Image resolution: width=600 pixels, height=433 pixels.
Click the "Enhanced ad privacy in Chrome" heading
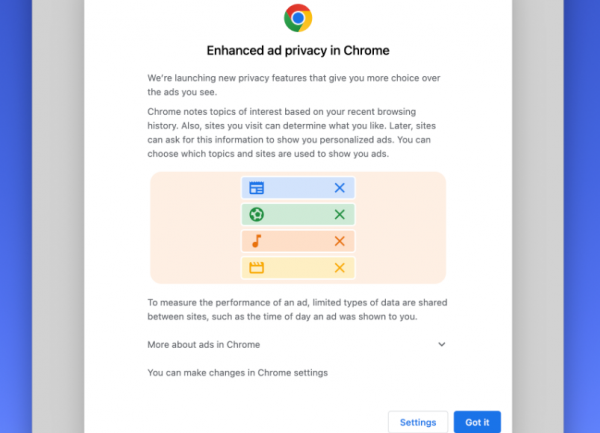click(x=297, y=50)
